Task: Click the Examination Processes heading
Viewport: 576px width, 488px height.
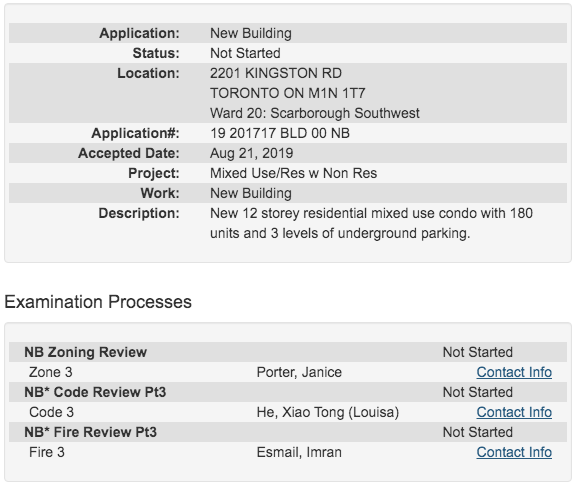Action: [98, 302]
